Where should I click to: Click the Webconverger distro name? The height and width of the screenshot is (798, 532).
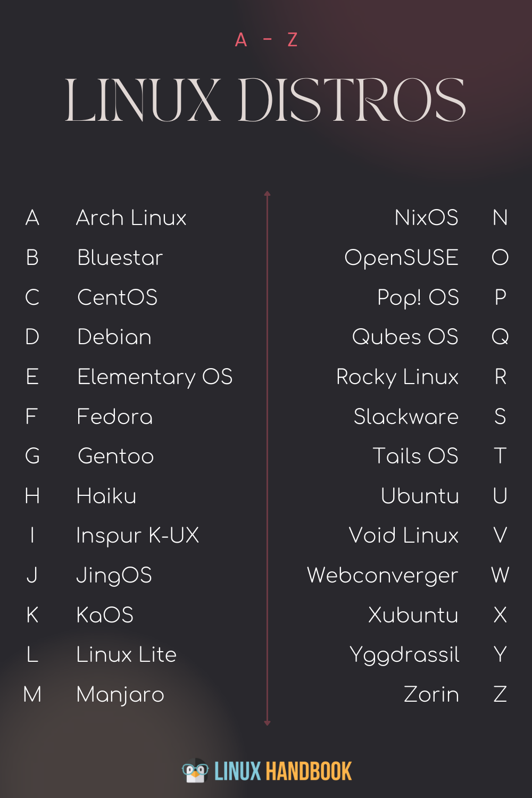coord(383,576)
